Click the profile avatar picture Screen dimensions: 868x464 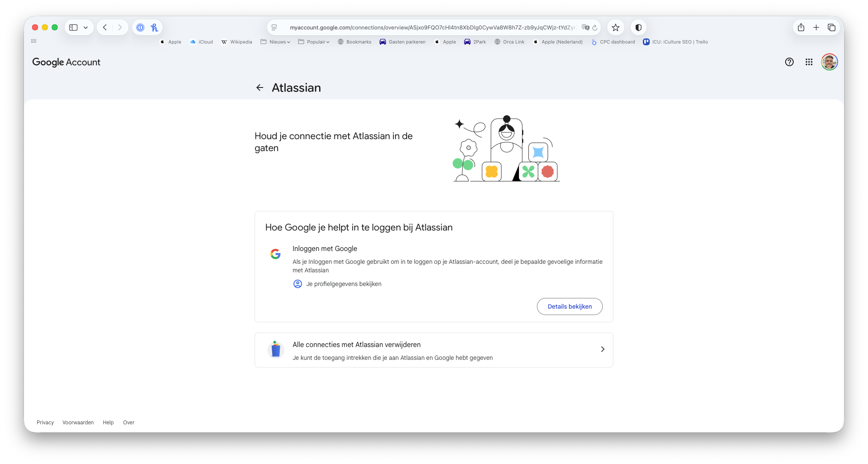829,62
